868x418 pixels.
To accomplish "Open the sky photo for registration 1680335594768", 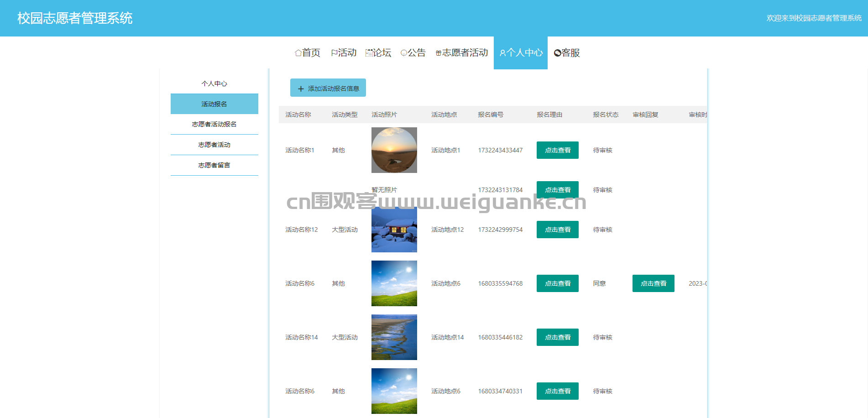I will (x=394, y=283).
